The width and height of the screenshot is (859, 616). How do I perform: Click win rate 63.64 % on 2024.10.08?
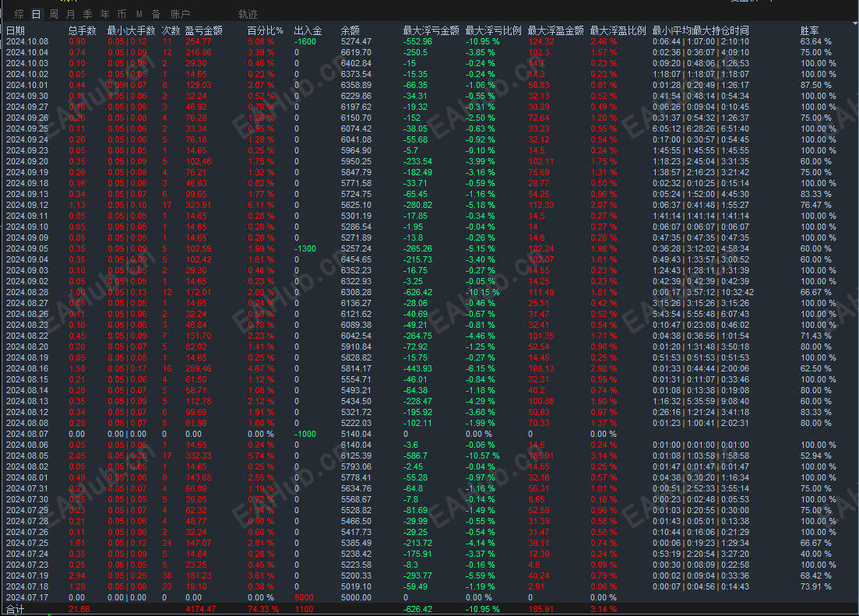pos(815,41)
